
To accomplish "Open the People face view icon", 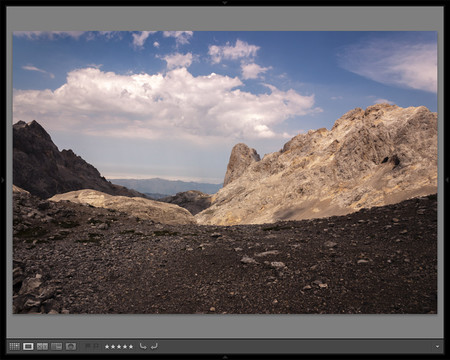I will point(71,346).
